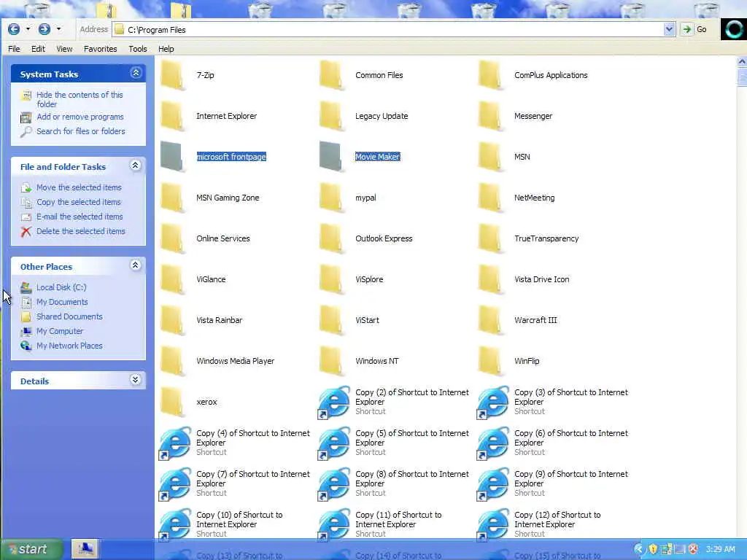The width and height of the screenshot is (747, 560).
Task: Open the Forward history dropdown arrow
Action: point(58,29)
